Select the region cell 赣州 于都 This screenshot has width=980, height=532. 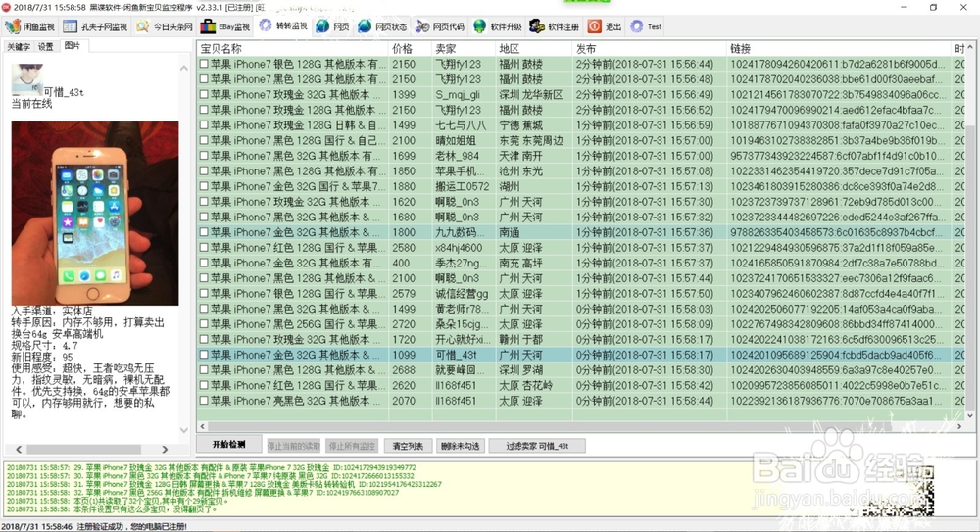(x=534, y=339)
